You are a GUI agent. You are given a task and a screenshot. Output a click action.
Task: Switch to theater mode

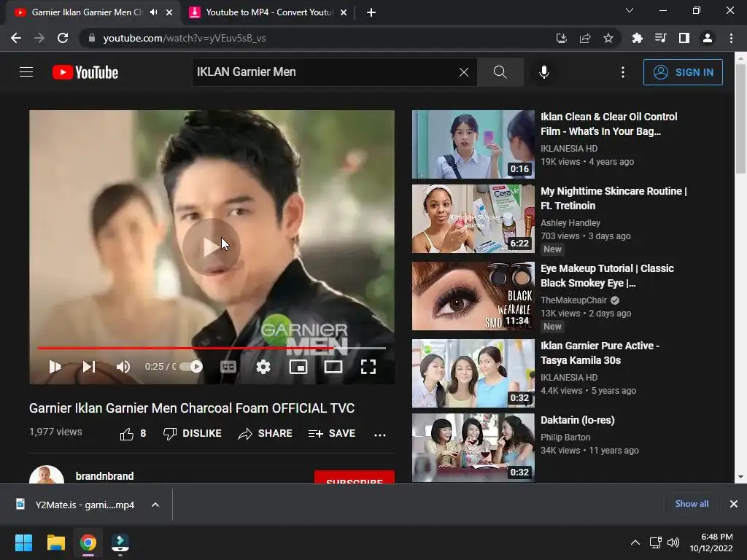(333, 367)
